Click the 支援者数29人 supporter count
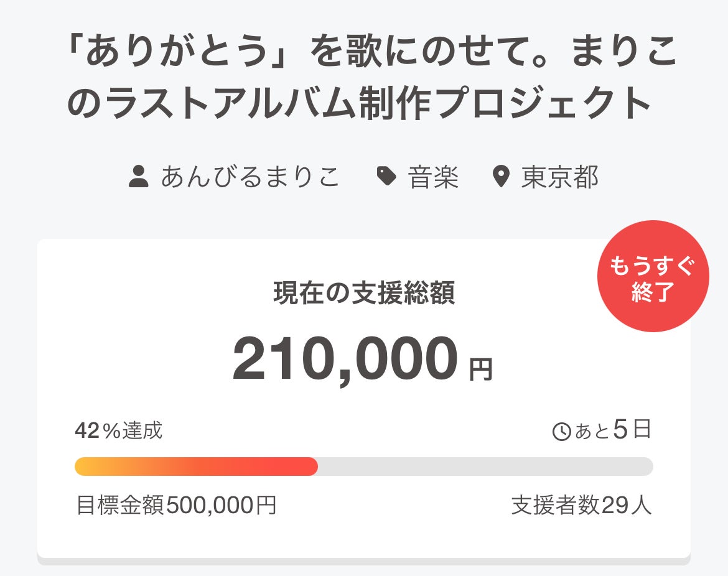This screenshot has height=576, width=728. coord(581,506)
